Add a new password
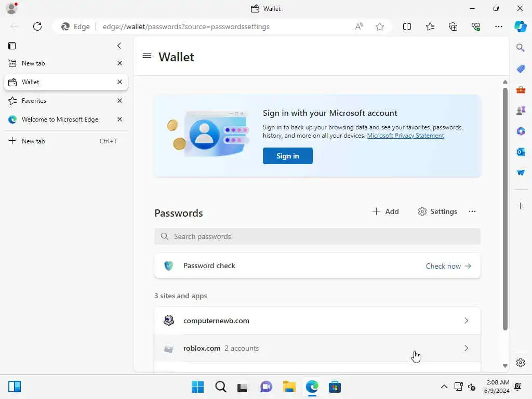The height and width of the screenshot is (399, 532). coord(386,211)
